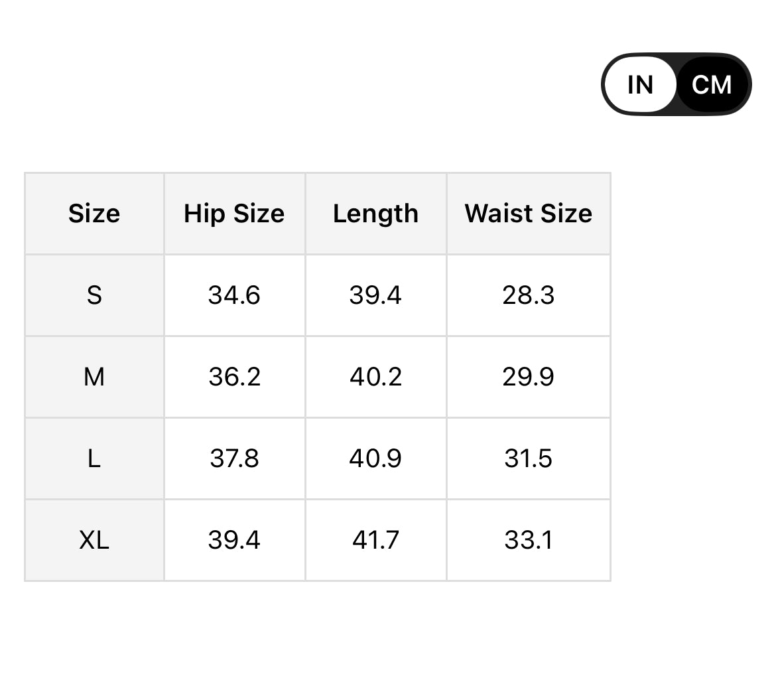
Task: Select the Waist Size column header
Action: (528, 214)
